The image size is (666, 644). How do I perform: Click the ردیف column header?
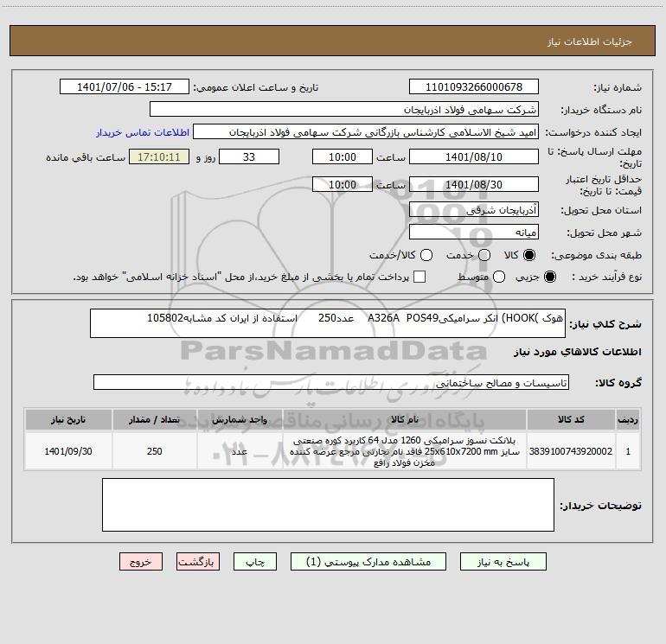(x=628, y=419)
